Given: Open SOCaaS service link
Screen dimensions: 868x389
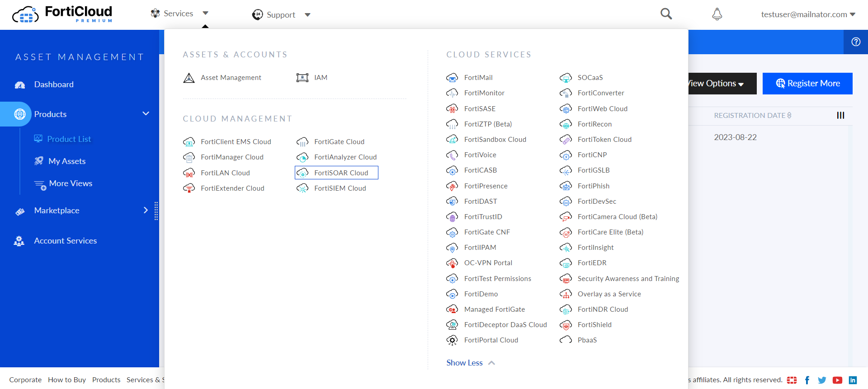Looking at the screenshot, I should click(x=590, y=78).
